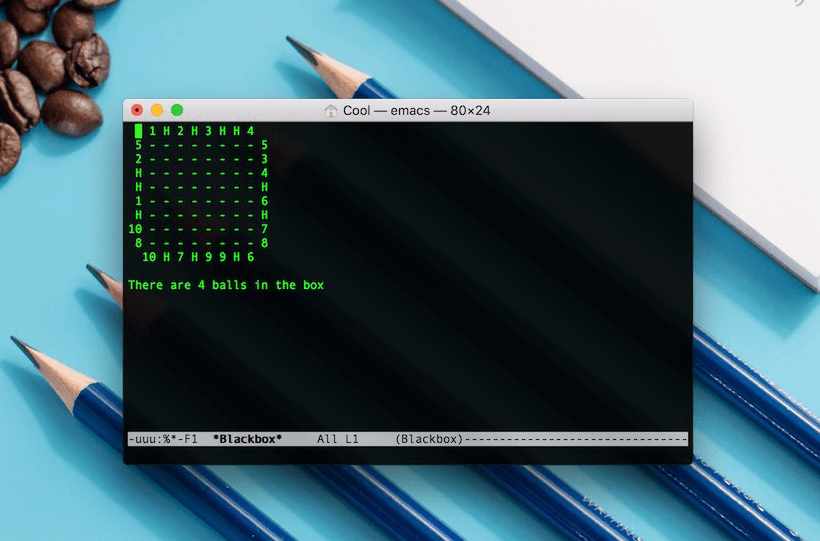Click the '4' in the top border row
The width and height of the screenshot is (820, 541).
tap(250, 131)
